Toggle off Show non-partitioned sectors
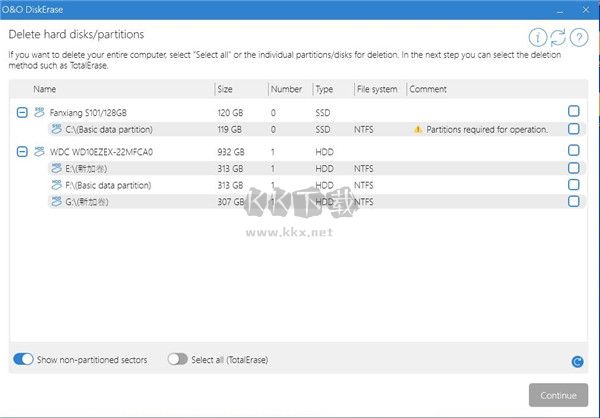600x418 pixels. [x=24, y=359]
